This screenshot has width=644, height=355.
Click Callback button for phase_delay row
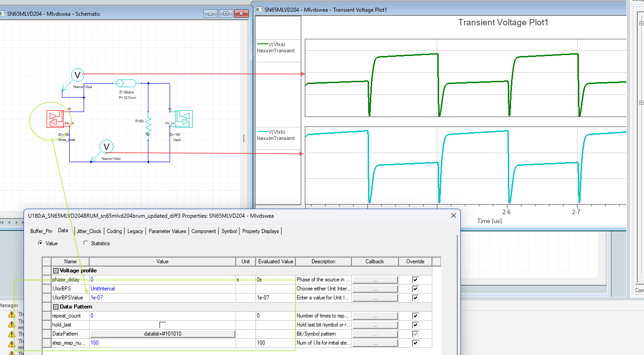pyautogui.click(x=375, y=280)
